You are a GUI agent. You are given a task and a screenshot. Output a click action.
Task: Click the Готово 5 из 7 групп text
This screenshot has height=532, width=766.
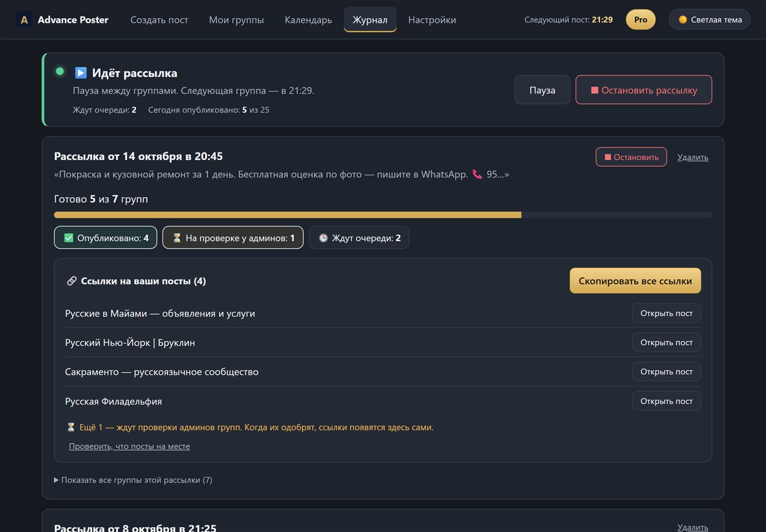101,199
